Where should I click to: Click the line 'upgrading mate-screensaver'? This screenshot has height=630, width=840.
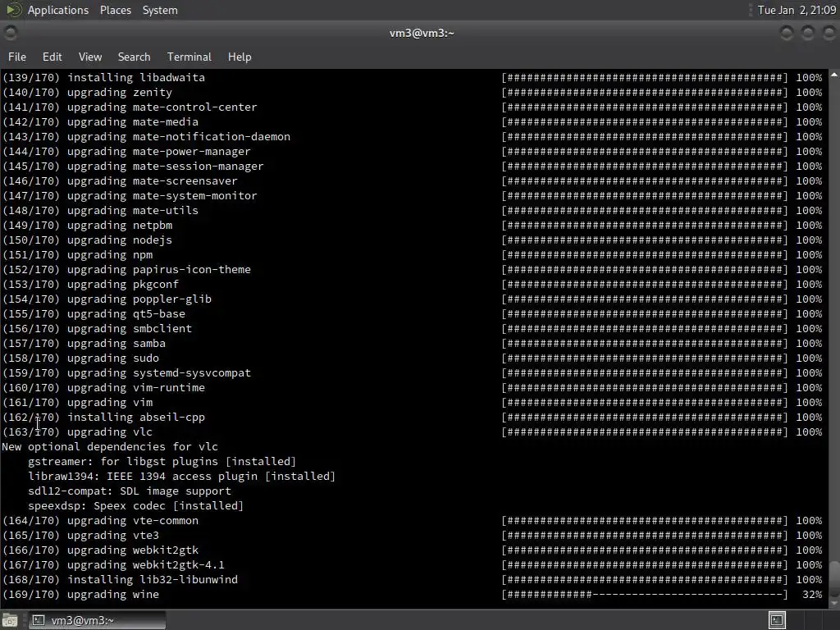(120, 180)
